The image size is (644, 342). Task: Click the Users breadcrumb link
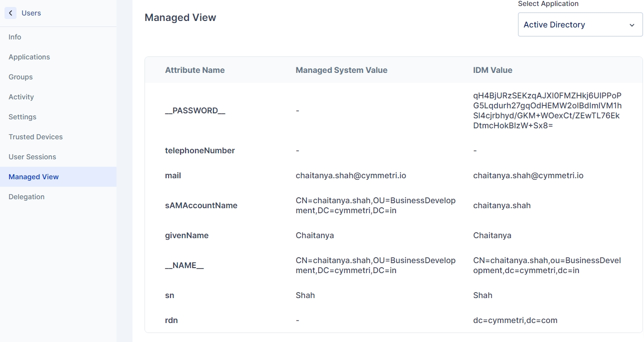(31, 13)
